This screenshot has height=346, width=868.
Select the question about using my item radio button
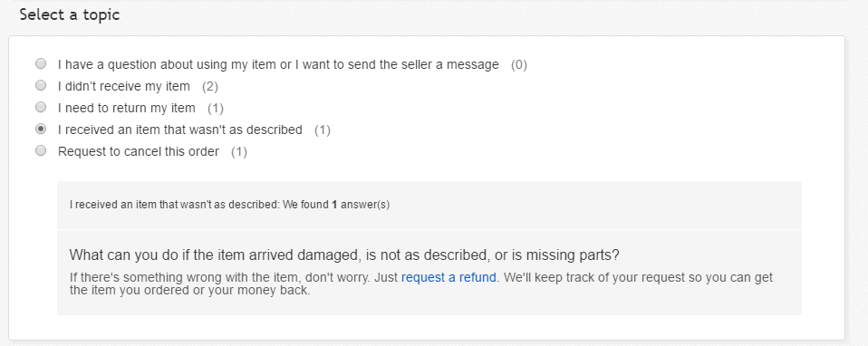[x=41, y=63]
